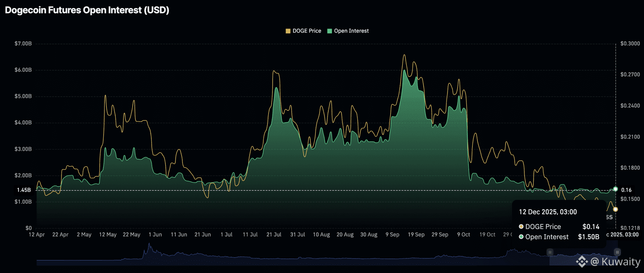Viewport: 644px width, 273px height.
Task: Toggle the DOGE Price legend series
Action: pyautogui.click(x=306, y=31)
